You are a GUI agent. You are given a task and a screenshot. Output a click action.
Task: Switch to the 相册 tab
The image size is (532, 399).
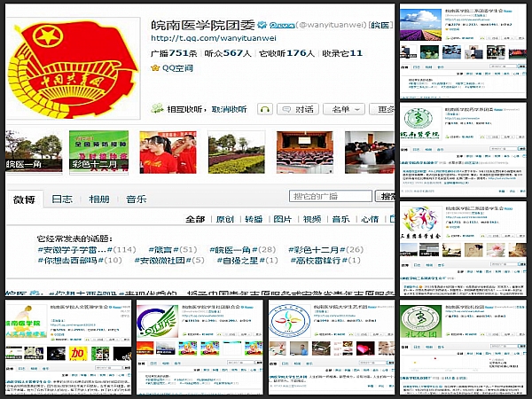tap(99, 199)
